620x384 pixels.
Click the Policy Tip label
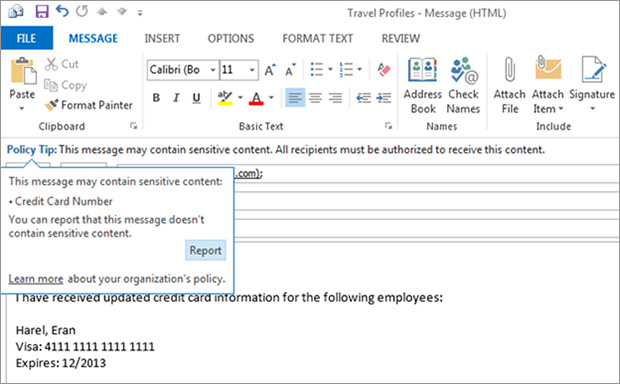(32, 150)
